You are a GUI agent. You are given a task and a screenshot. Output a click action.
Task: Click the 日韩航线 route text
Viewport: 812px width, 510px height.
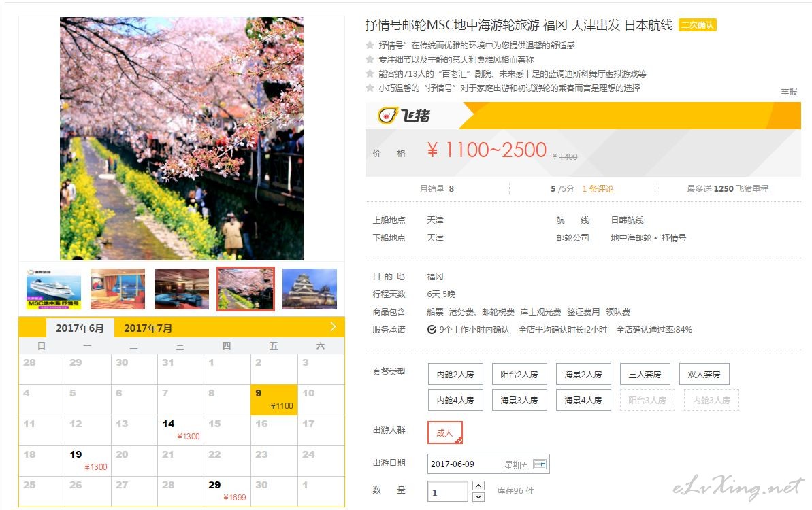coord(627,220)
